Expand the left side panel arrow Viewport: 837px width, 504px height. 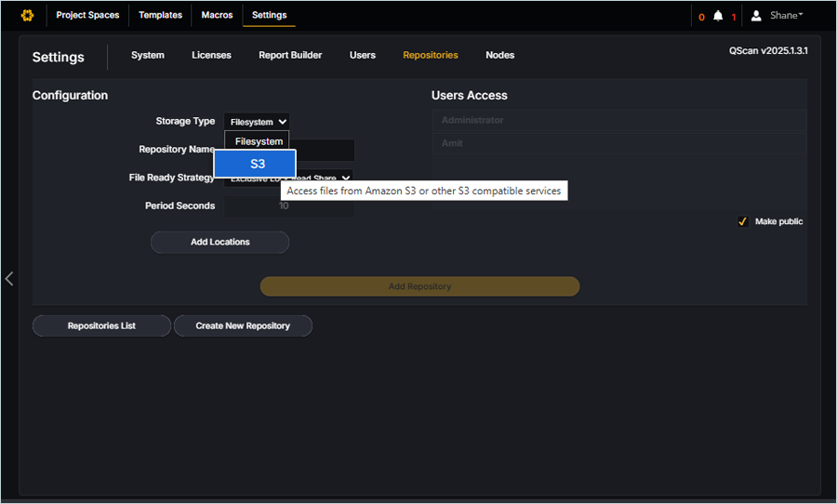tap(9, 278)
